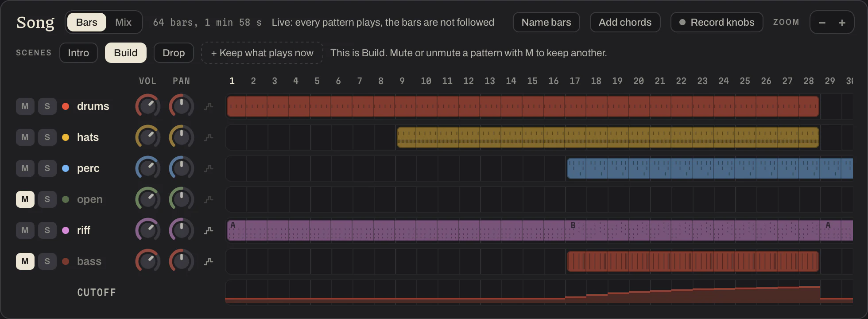Adjust the bass volume knob
This screenshot has width=868, height=319.
click(x=147, y=261)
